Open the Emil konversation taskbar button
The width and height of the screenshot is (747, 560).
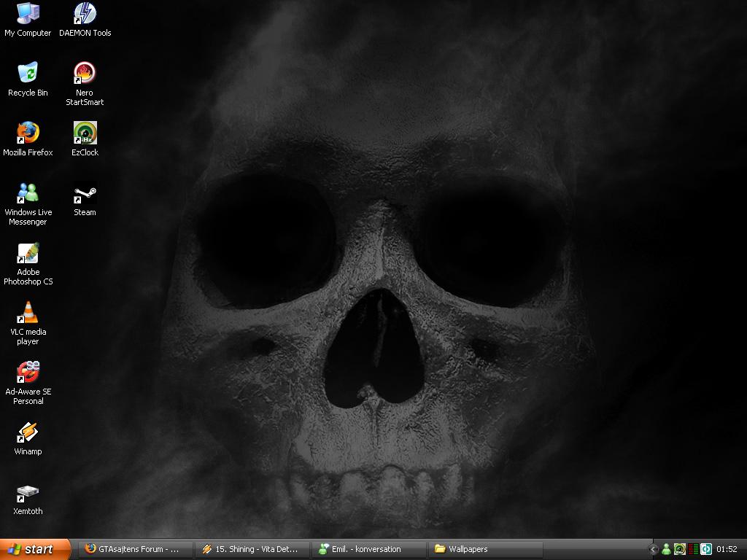point(369,549)
